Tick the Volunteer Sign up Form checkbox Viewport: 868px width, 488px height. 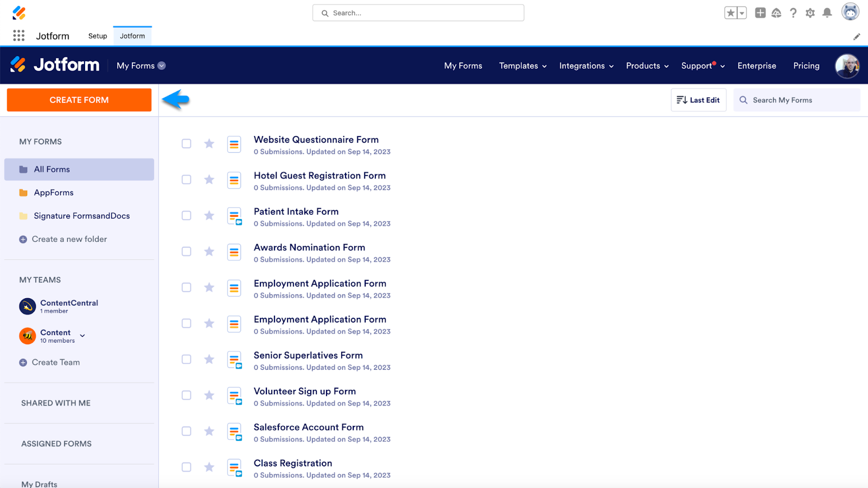point(186,395)
